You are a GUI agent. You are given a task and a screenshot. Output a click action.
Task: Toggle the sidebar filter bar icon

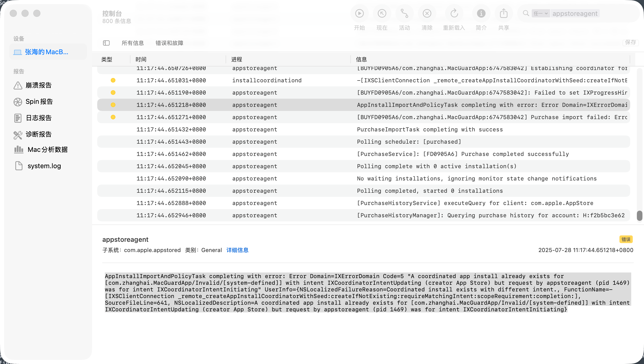[106, 43]
